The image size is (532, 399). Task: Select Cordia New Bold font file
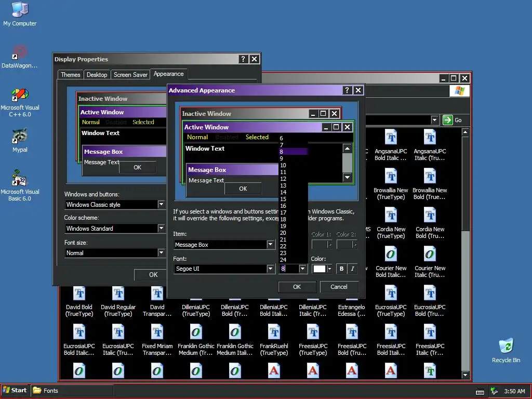click(x=430, y=223)
